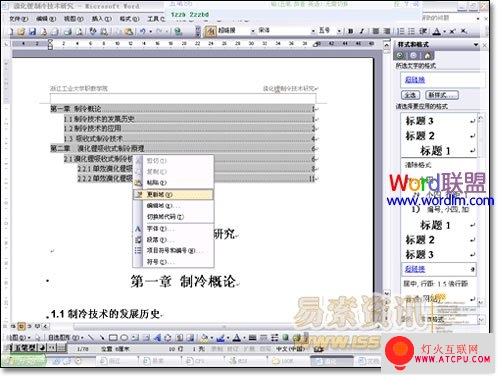This screenshot has height=378, width=500.
Task: Select 更新域 in the context menu
Action: (173, 195)
